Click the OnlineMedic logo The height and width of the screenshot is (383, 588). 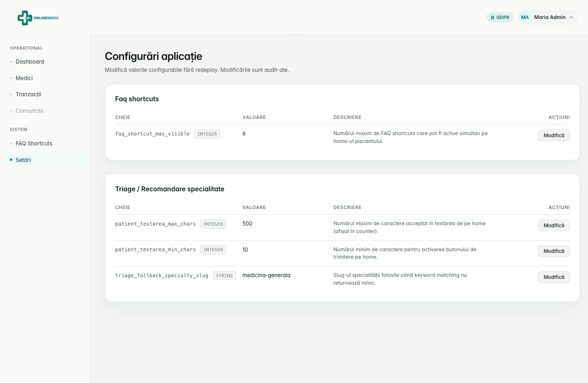pos(38,18)
